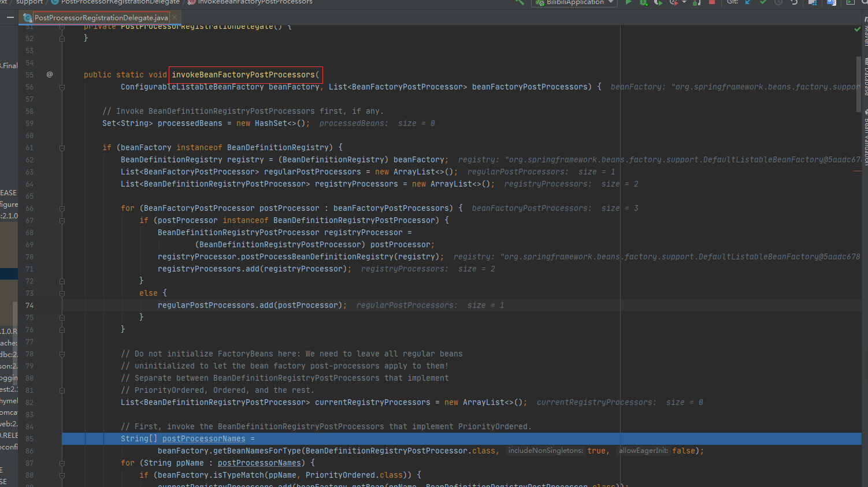Stop the running process with red square
Image resolution: width=868 pixels, height=487 pixels.
712,2
